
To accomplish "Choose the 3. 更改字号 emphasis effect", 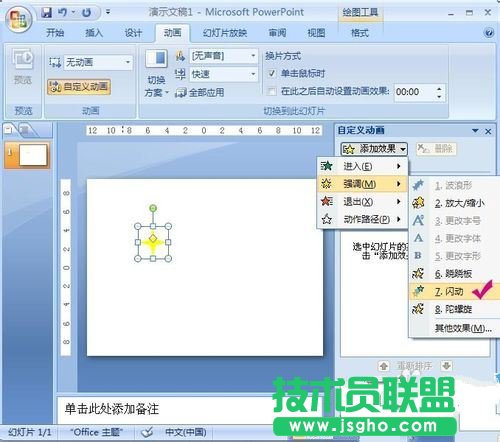I will coord(454,220).
